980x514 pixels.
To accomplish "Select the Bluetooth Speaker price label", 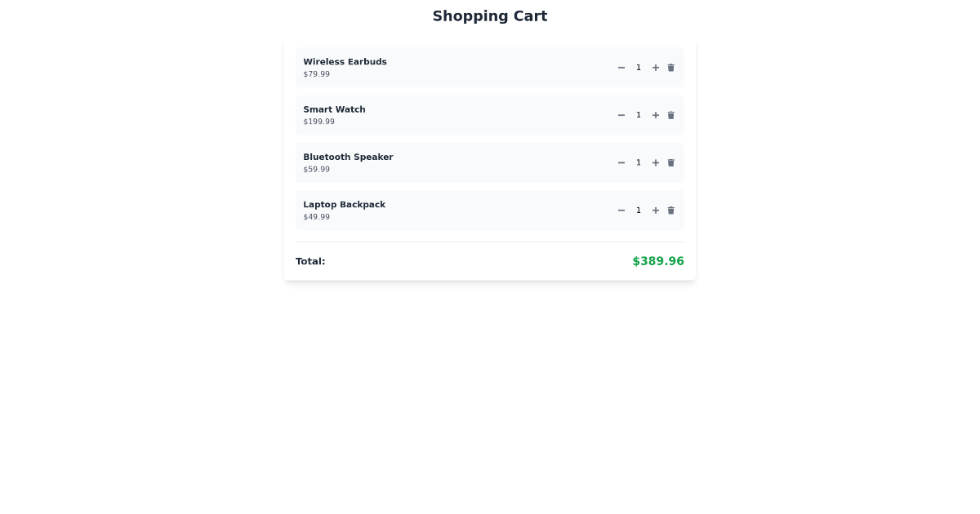I will click(317, 170).
